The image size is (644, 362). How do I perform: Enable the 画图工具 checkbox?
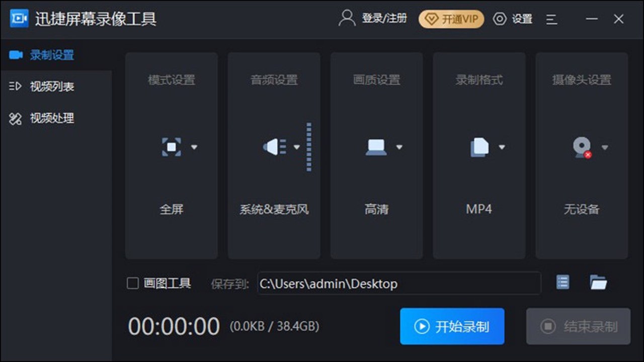pyautogui.click(x=133, y=284)
